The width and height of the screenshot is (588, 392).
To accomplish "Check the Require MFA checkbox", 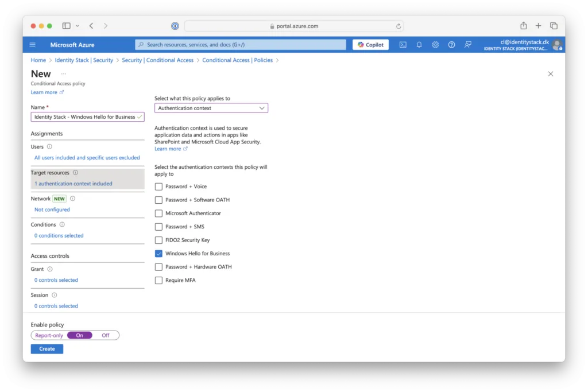I will pyautogui.click(x=158, y=280).
